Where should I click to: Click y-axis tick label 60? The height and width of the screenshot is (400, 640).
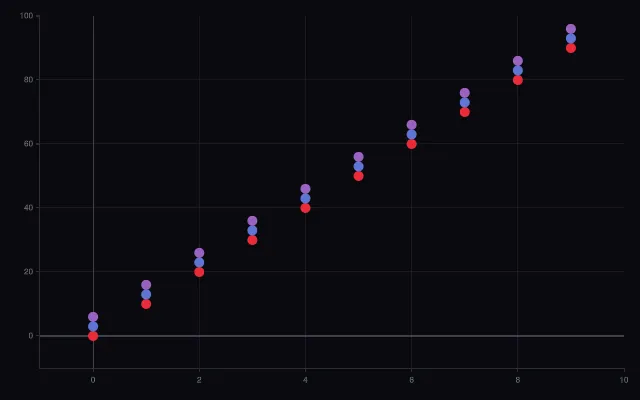coord(29,144)
